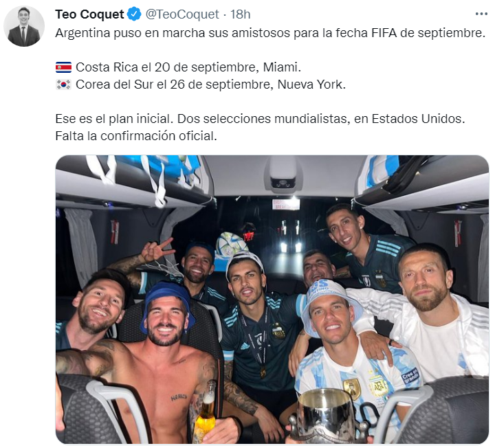Click the soccer ball in the bus photo
Image resolution: width=495 pixels, height=448 pixels.
232,245
